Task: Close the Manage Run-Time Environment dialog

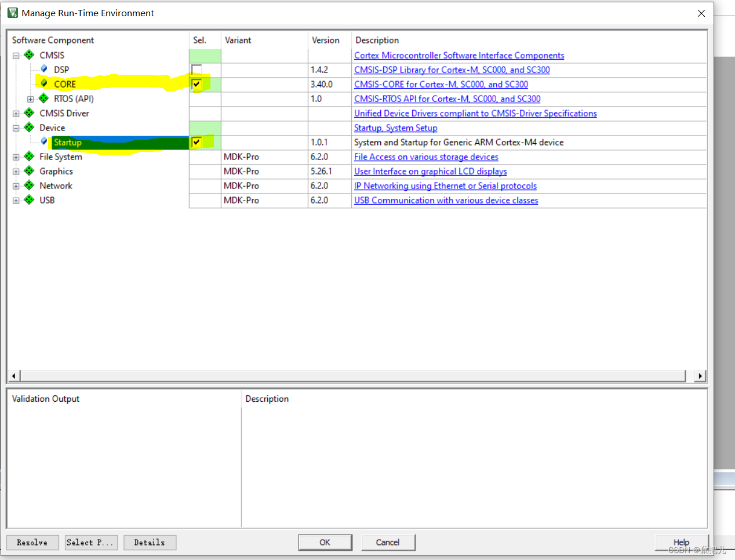Action: click(701, 13)
